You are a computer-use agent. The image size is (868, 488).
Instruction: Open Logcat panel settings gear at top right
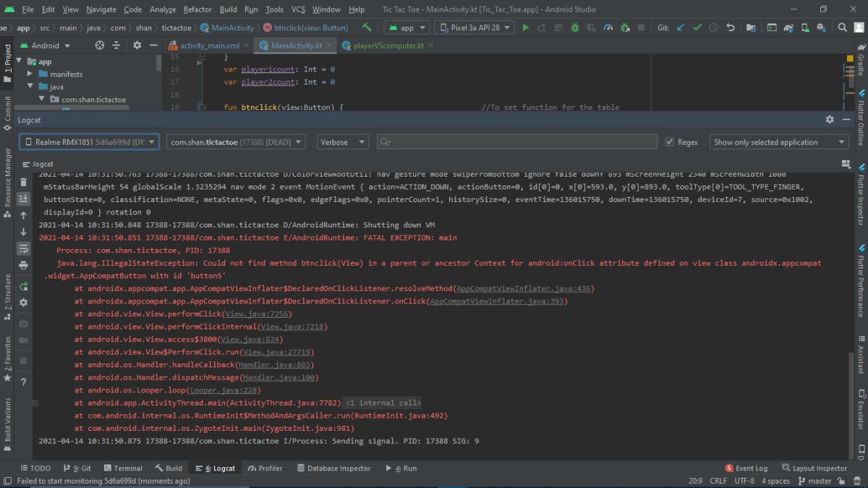(830, 119)
